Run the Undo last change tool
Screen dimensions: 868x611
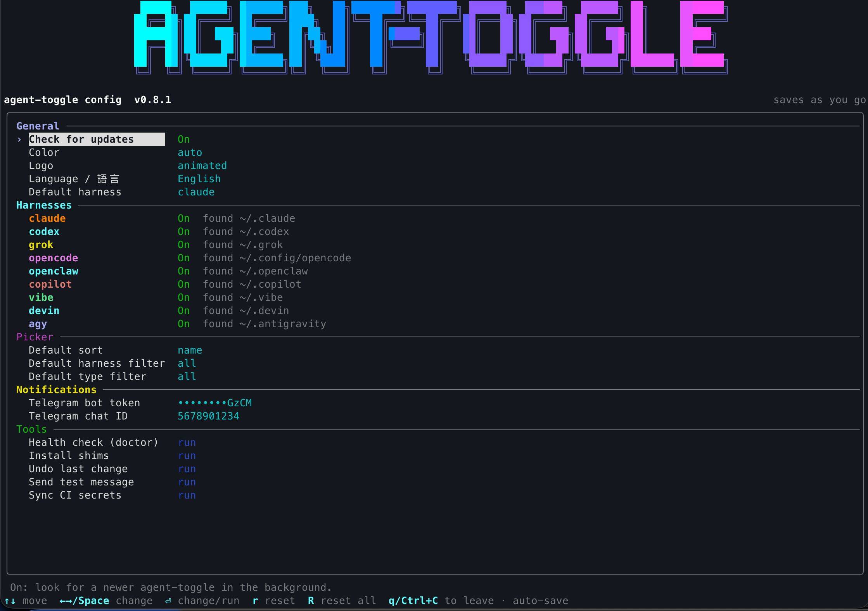tap(187, 469)
